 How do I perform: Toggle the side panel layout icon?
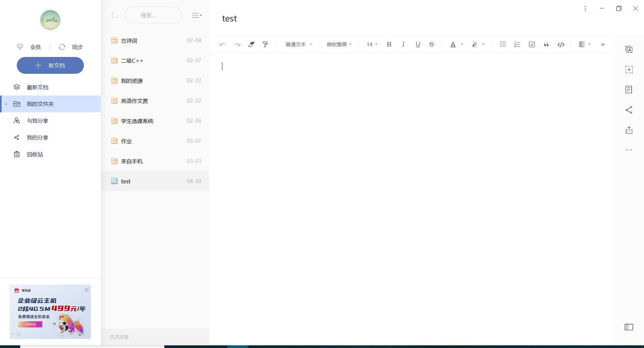pos(629,327)
